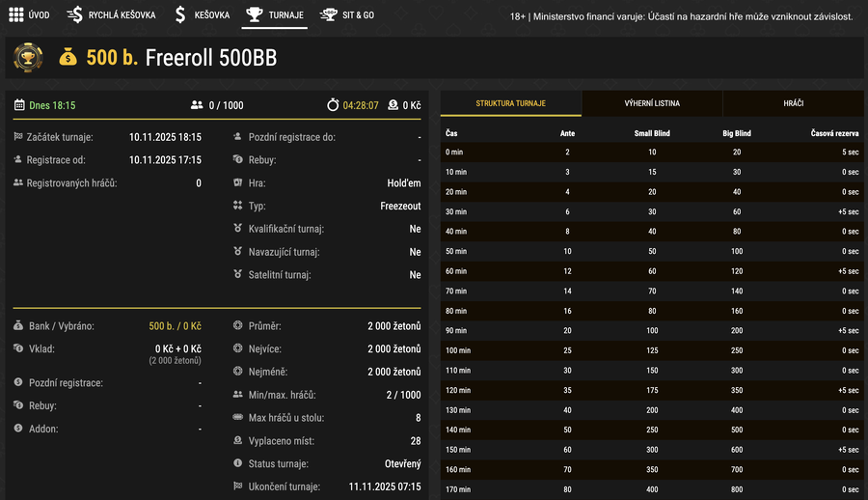The height and width of the screenshot is (500, 868).
Task: Click the flag icon for Ukončení turnaje
Action: (237, 486)
